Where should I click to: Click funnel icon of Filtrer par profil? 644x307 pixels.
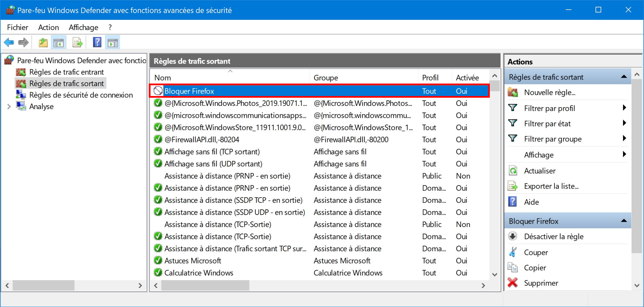[x=513, y=108]
